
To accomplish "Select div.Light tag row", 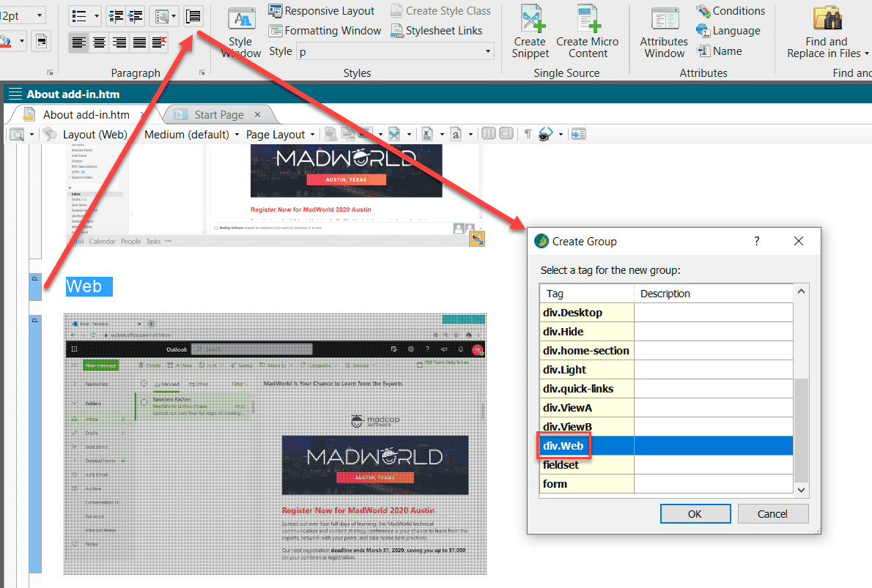I will click(665, 370).
